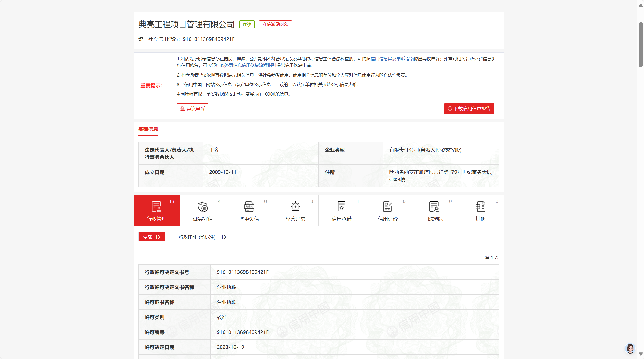
Task: Switch to the 其他 tab
Action: [x=480, y=210]
